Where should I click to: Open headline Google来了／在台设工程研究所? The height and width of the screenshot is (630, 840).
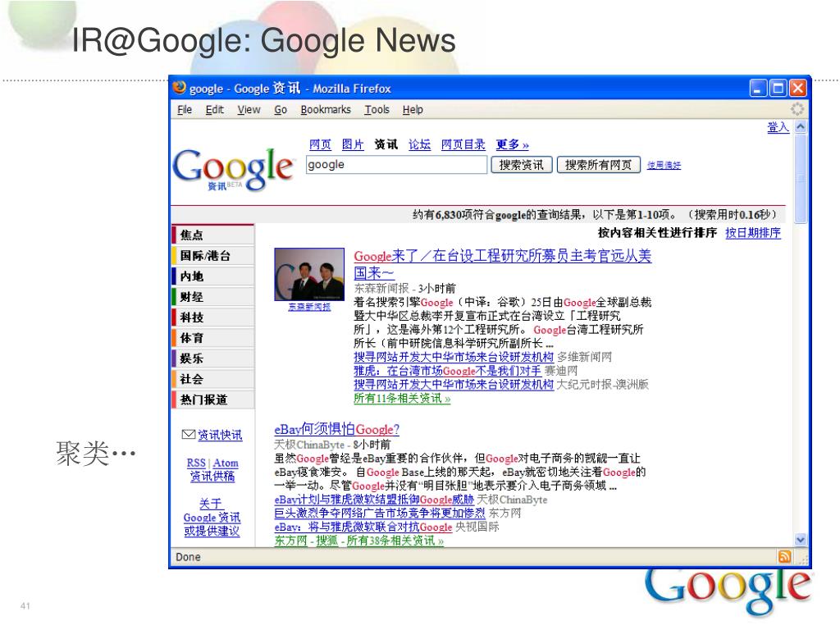[x=503, y=264]
